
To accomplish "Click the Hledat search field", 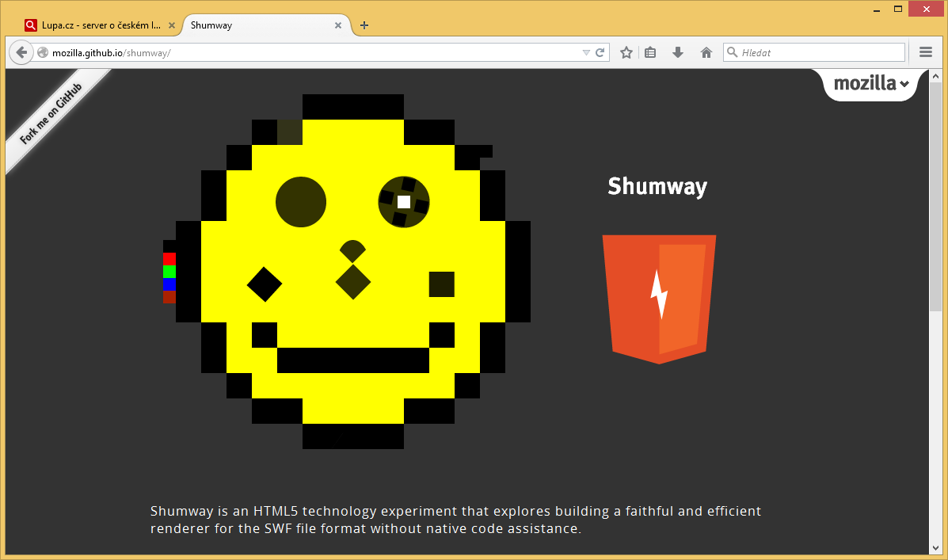I will coord(820,53).
